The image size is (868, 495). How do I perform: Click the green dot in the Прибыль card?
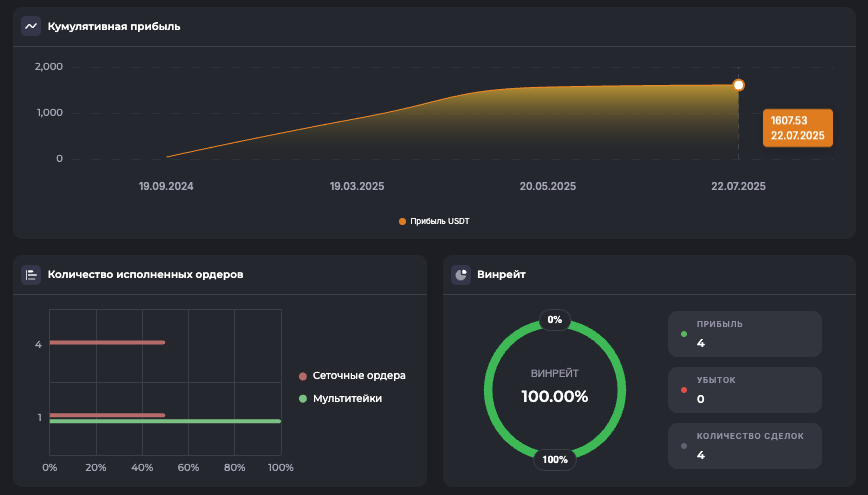tap(684, 334)
